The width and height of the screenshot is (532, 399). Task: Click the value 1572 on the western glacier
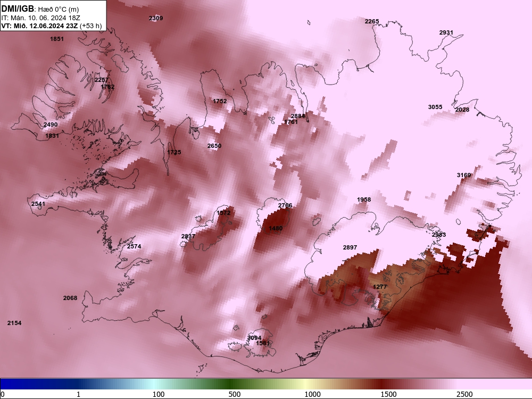(x=223, y=213)
